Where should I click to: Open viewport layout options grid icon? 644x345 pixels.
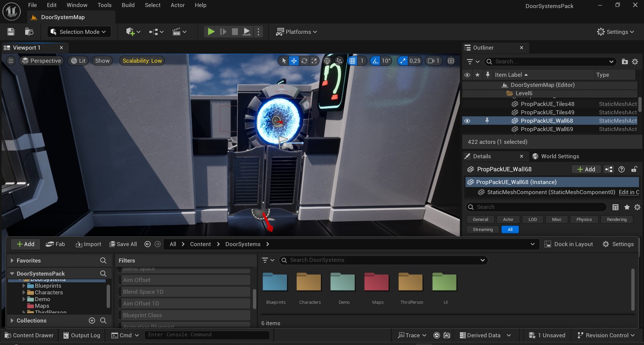451,61
